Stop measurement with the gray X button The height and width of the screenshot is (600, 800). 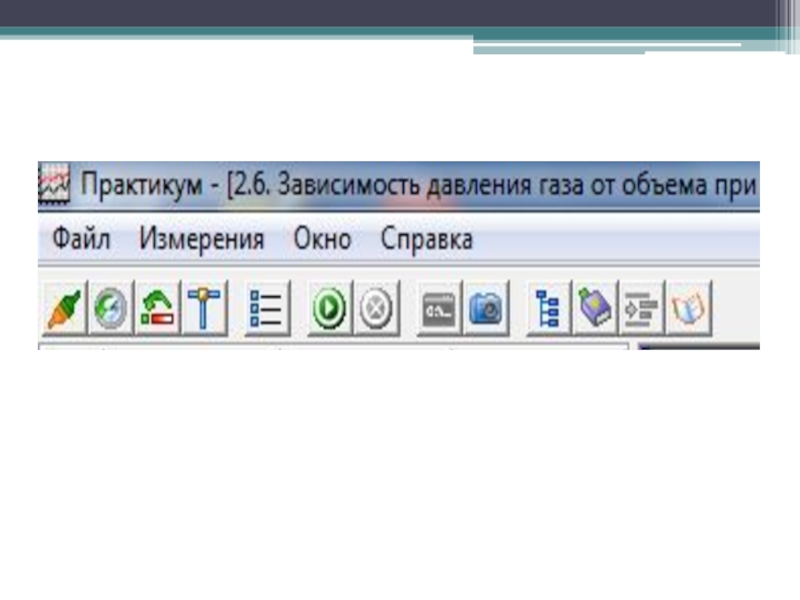pos(377,308)
